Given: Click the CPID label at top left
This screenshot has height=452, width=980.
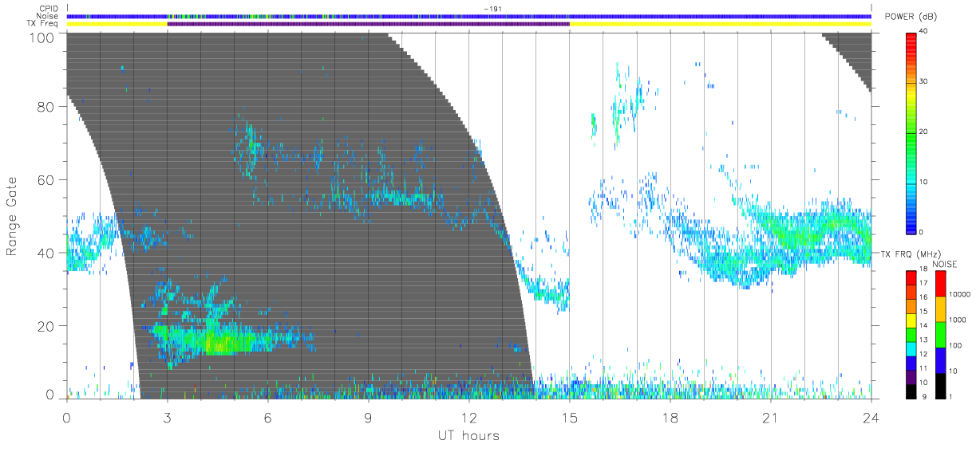Looking at the screenshot, I should click(49, 9).
